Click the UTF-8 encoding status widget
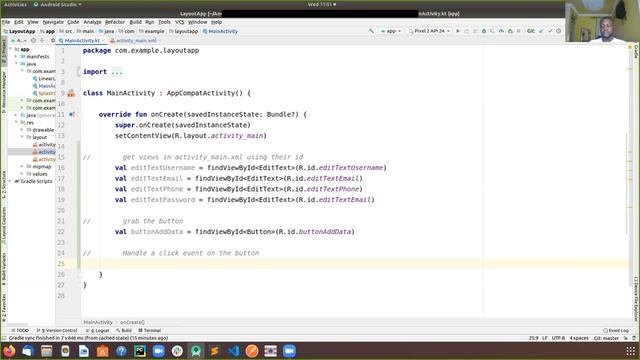Image resolution: width=640 pixels, height=360 pixels. [558, 338]
